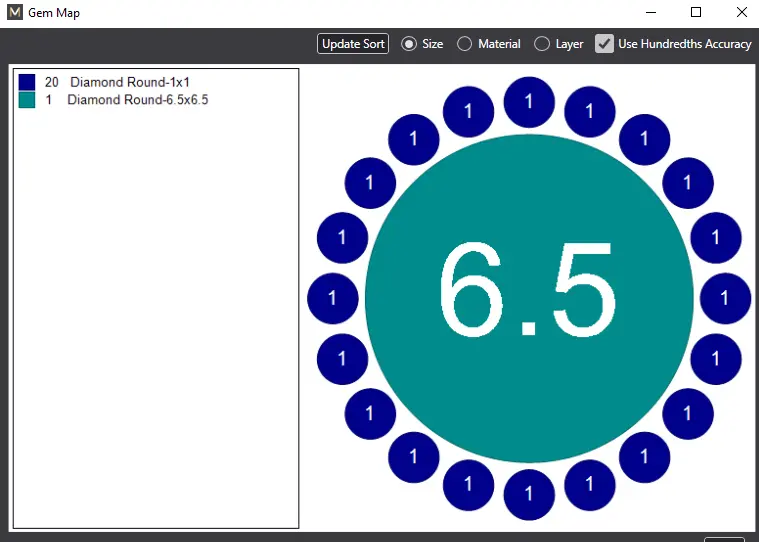Select the Layer radio button
Image resolution: width=759 pixels, height=542 pixels.
[542, 44]
